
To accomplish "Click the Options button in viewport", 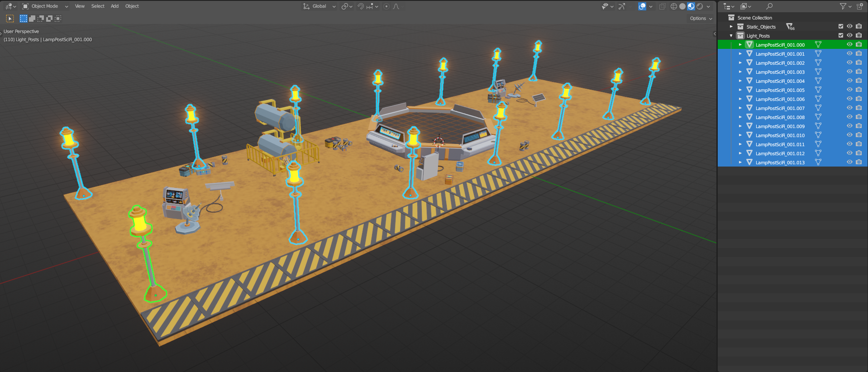I will [701, 19].
